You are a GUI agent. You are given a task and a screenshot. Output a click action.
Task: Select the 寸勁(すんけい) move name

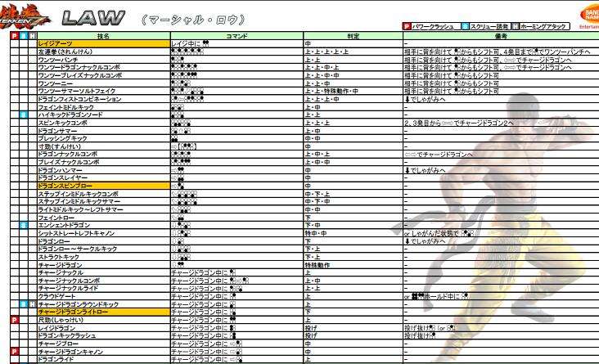coord(59,146)
